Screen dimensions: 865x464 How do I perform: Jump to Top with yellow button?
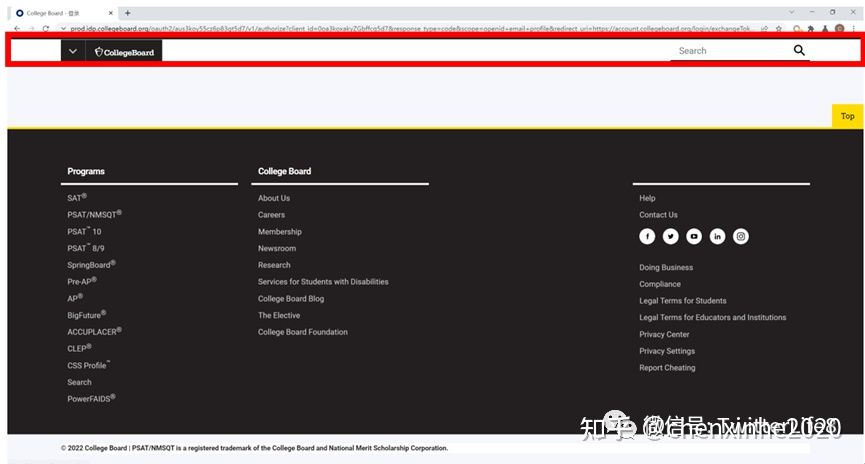click(x=847, y=116)
